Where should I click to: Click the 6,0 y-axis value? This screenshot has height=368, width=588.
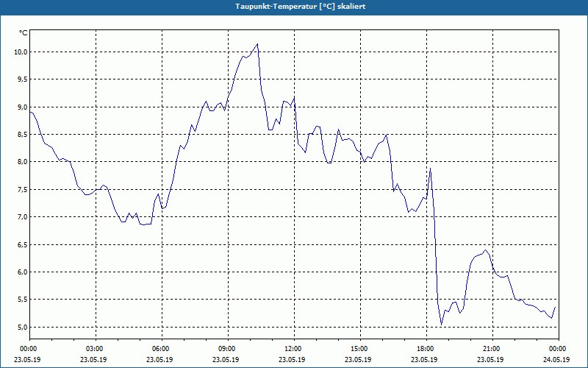pyautogui.click(x=23, y=272)
